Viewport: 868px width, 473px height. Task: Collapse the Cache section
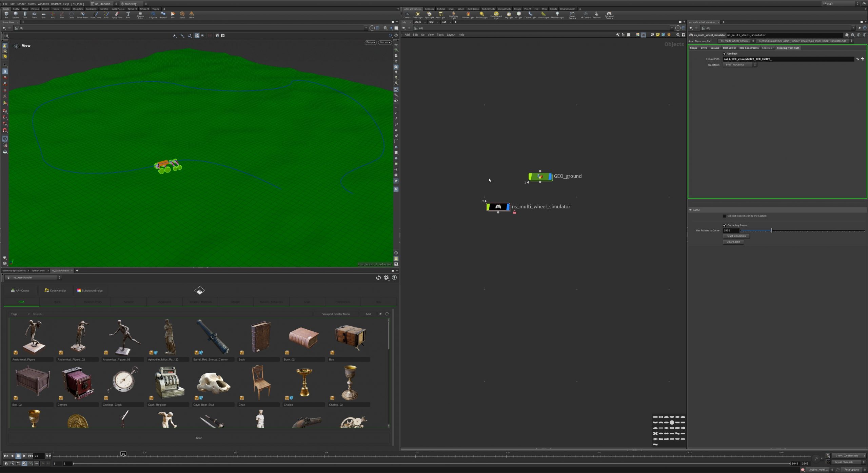pos(690,210)
